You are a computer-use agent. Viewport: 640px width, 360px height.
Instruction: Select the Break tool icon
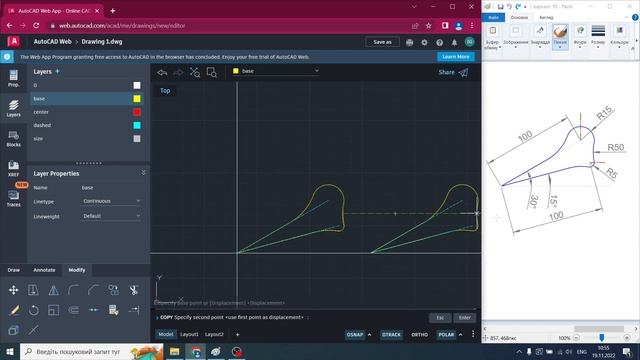pyautogui.click(x=93, y=310)
